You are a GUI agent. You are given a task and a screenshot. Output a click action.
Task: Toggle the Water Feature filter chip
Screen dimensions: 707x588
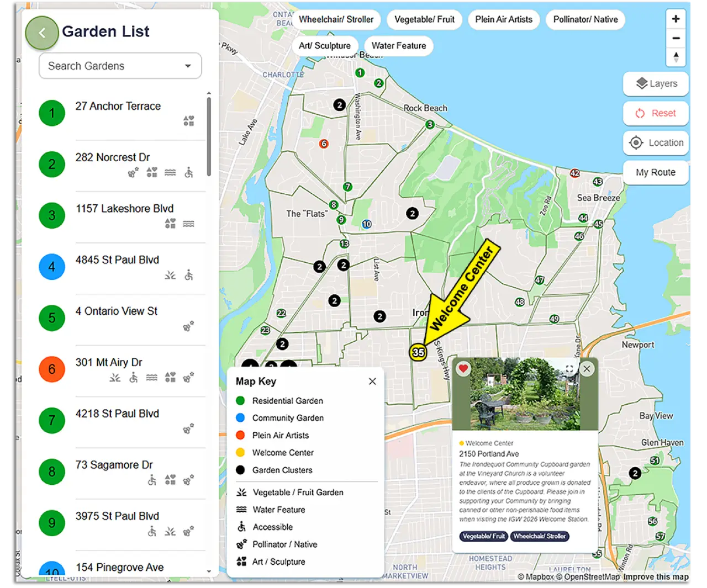(399, 46)
